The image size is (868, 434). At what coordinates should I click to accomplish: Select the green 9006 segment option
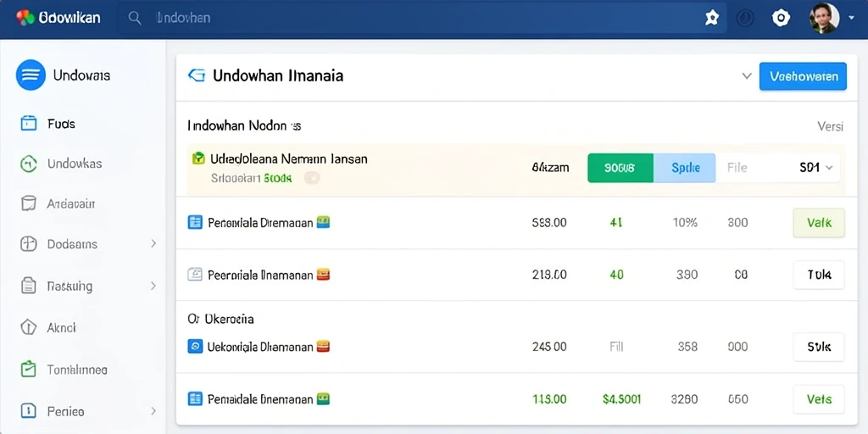[620, 168]
